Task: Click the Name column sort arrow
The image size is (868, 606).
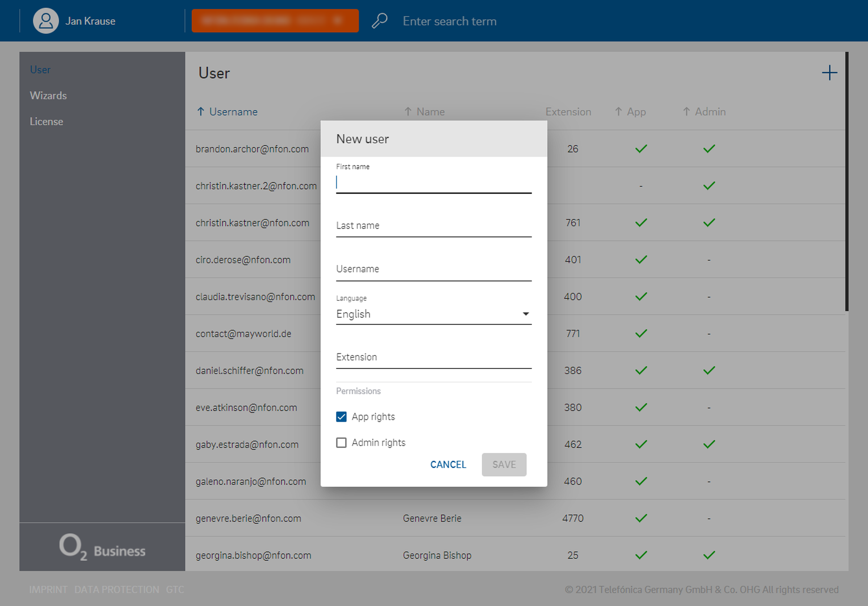Action: tap(408, 112)
